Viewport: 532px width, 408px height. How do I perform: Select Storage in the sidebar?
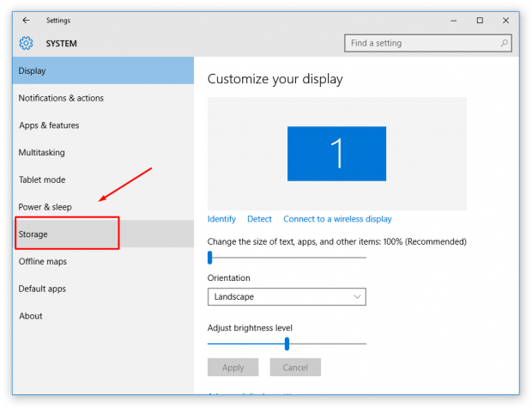[34, 234]
